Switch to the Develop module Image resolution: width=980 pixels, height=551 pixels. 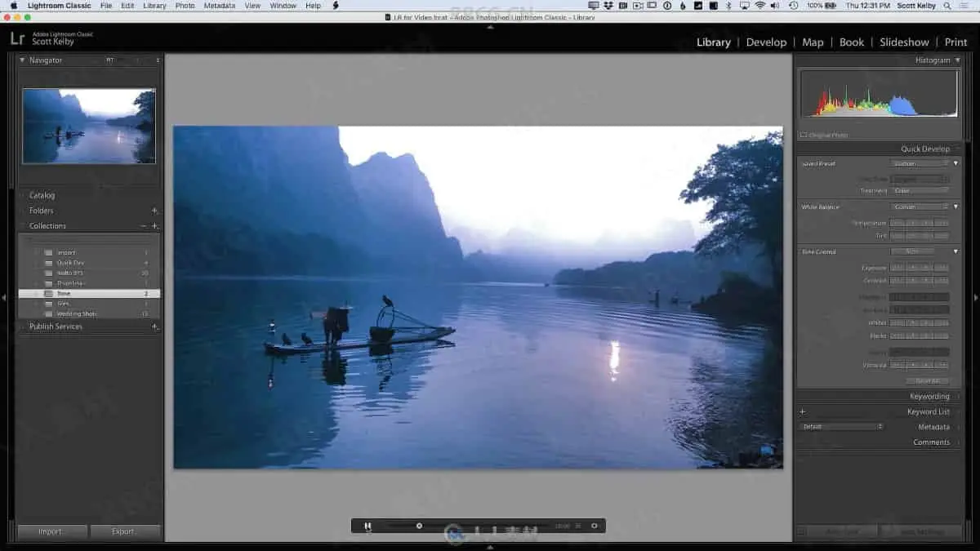(766, 42)
